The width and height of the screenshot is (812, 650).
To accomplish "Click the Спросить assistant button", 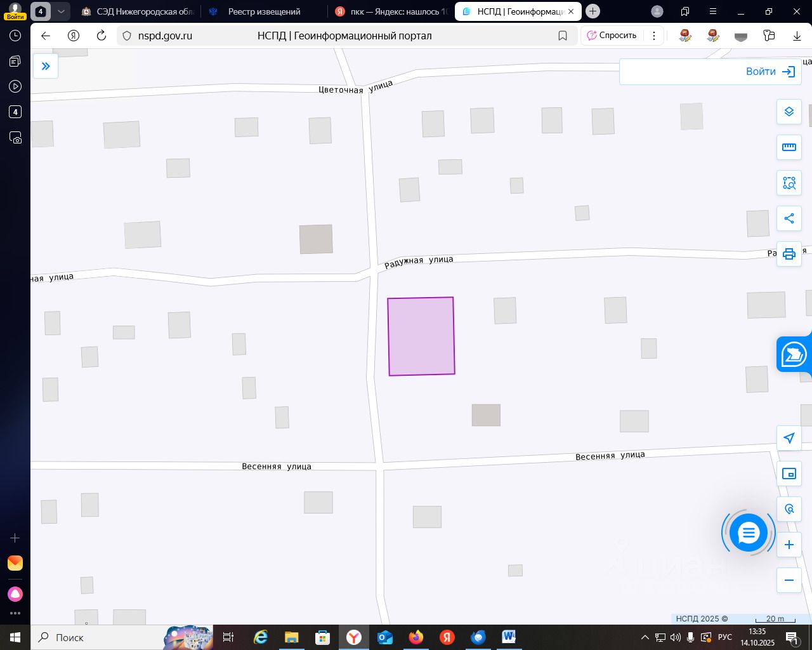I will point(612,36).
